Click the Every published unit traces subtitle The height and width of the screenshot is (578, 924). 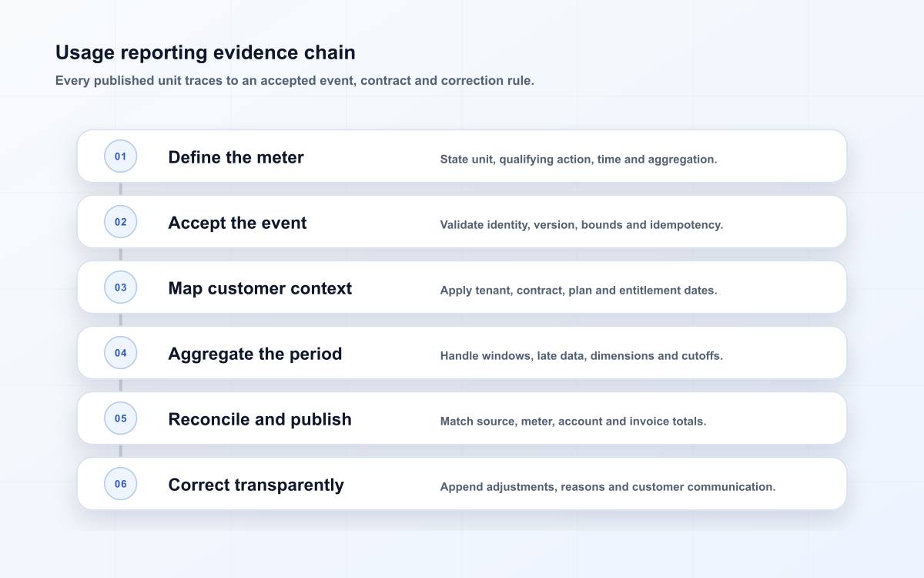[x=294, y=80]
